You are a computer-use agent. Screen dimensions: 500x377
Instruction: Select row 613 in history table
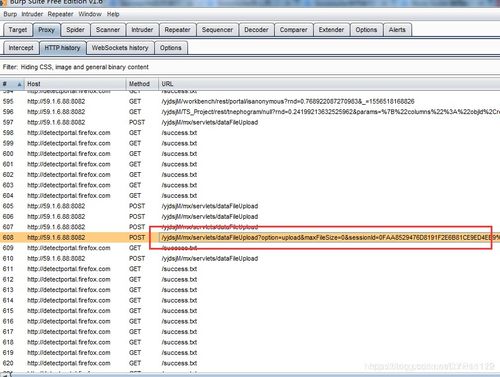coord(250,290)
